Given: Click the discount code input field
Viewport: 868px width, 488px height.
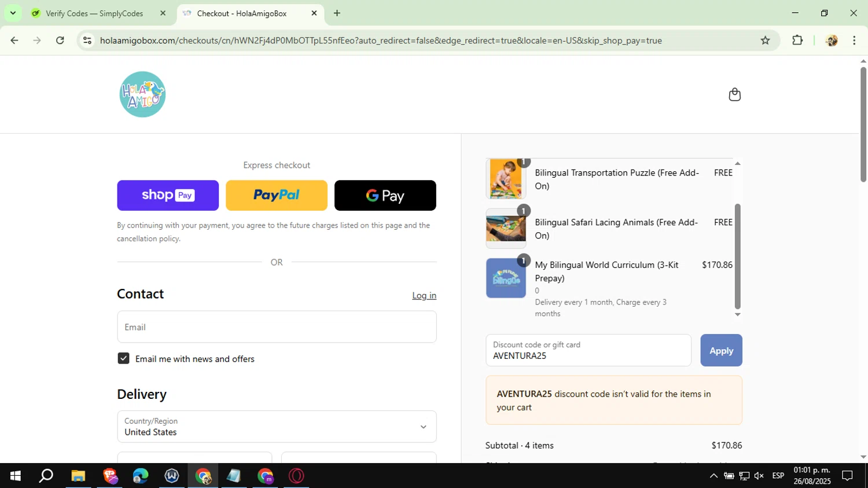Looking at the screenshot, I should click(589, 350).
